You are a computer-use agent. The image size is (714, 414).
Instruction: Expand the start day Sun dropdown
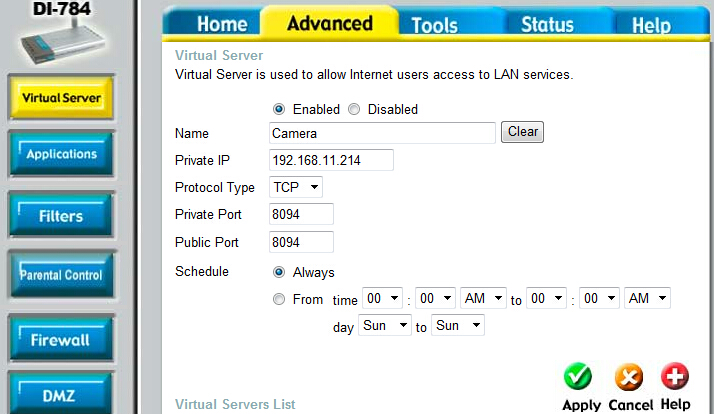pos(385,326)
